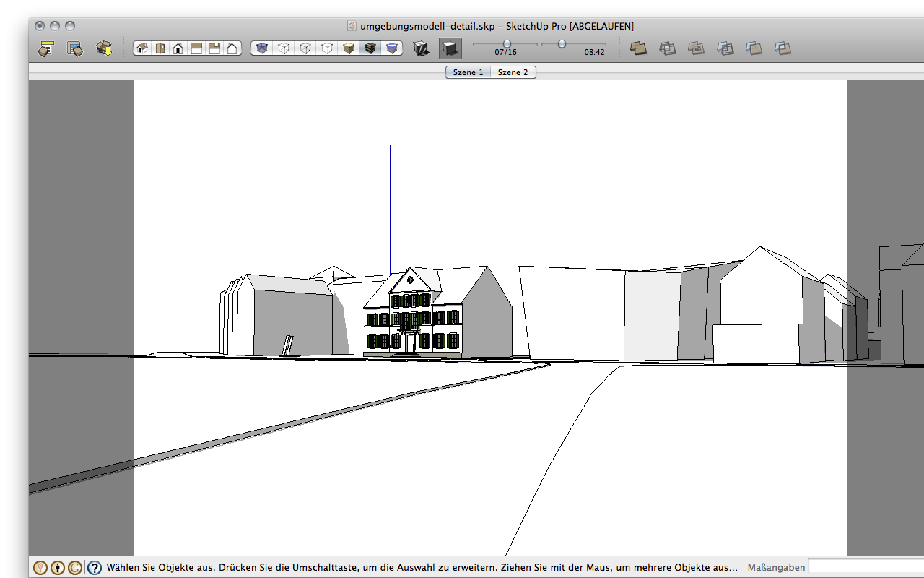This screenshot has width=924, height=578.
Task: Switch to the Iso view
Action: pyautogui.click(x=142, y=48)
